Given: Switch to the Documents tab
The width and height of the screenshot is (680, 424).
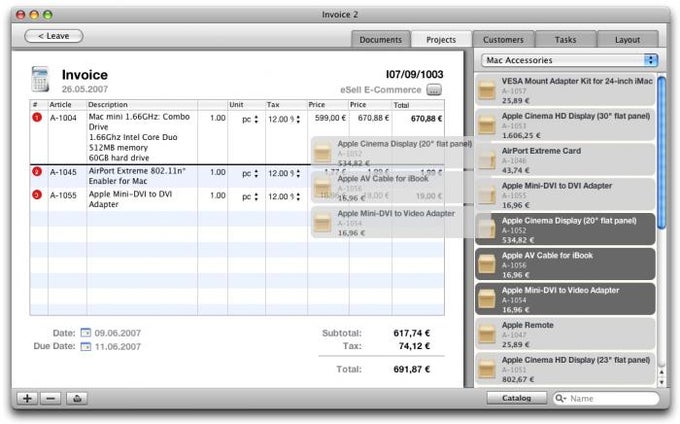Looking at the screenshot, I should tap(380, 39).
